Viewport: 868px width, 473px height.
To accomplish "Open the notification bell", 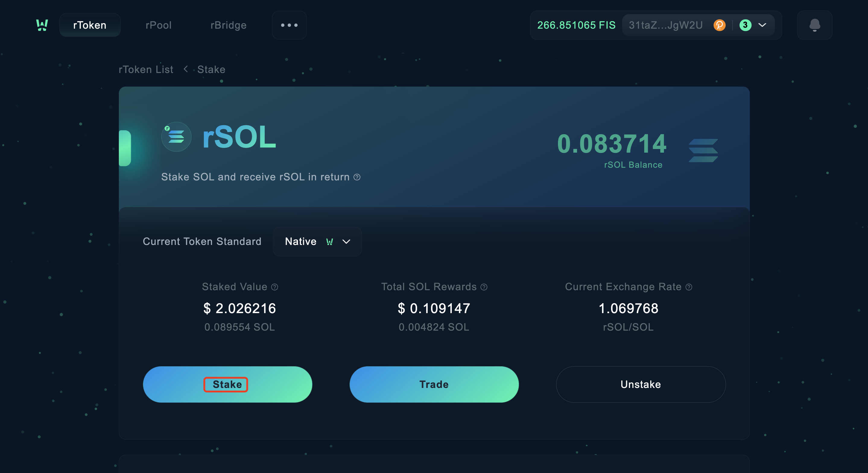I will (814, 25).
